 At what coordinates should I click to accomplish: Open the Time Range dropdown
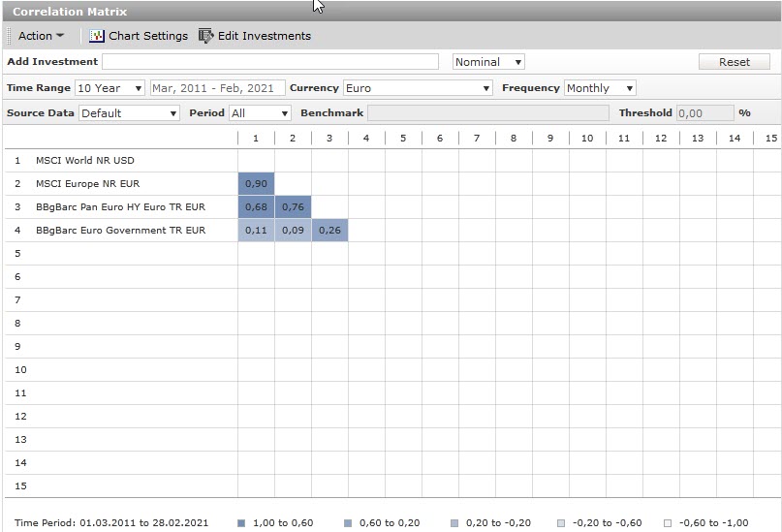[109, 88]
